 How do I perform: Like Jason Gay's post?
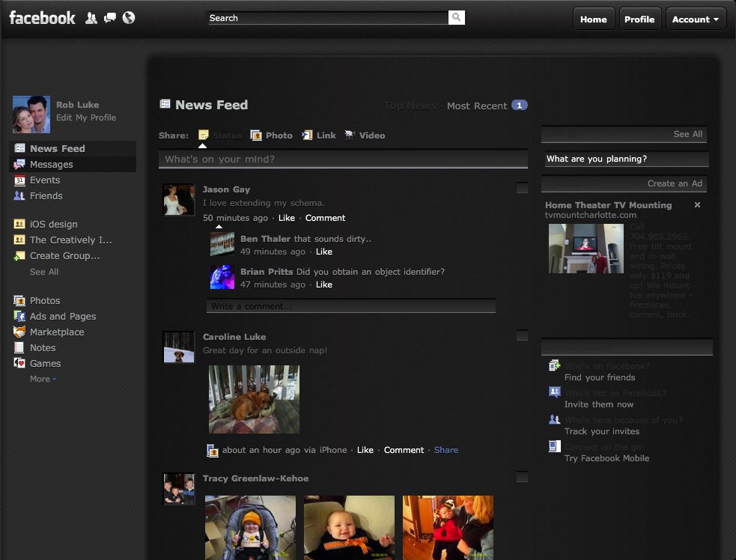(x=286, y=218)
